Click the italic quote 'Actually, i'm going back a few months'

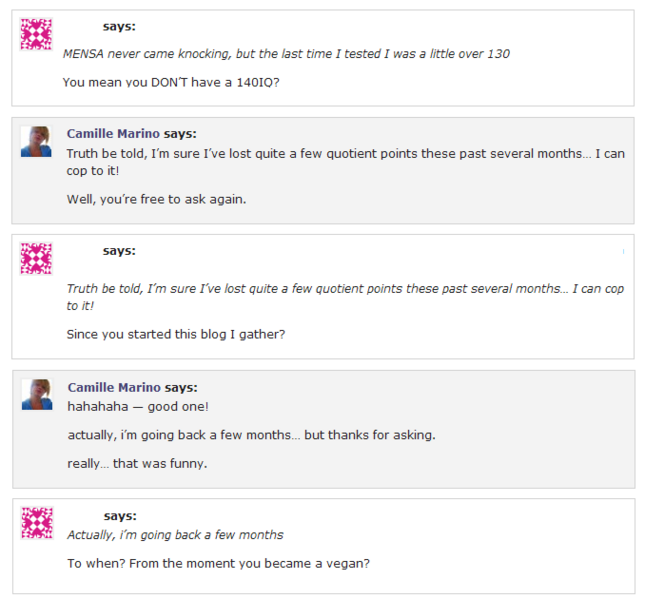(x=175, y=535)
